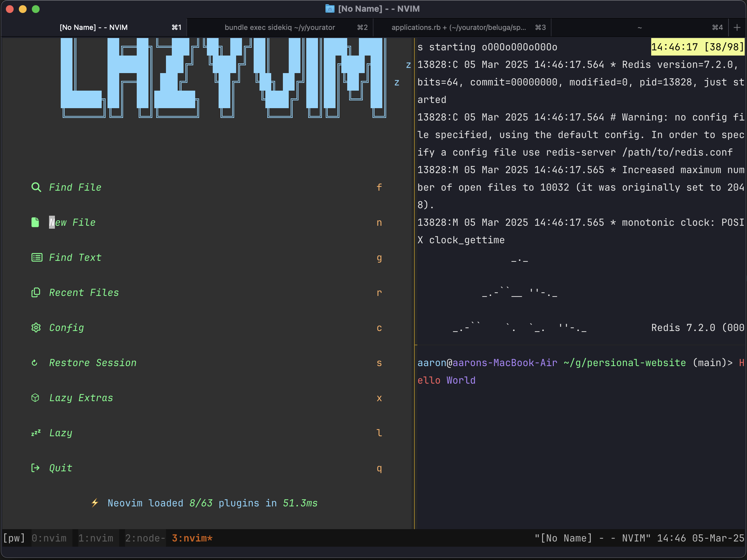Click the [pw] tmux session name
Image resolution: width=747 pixels, height=560 pixels.
click(x=14, y=538)
